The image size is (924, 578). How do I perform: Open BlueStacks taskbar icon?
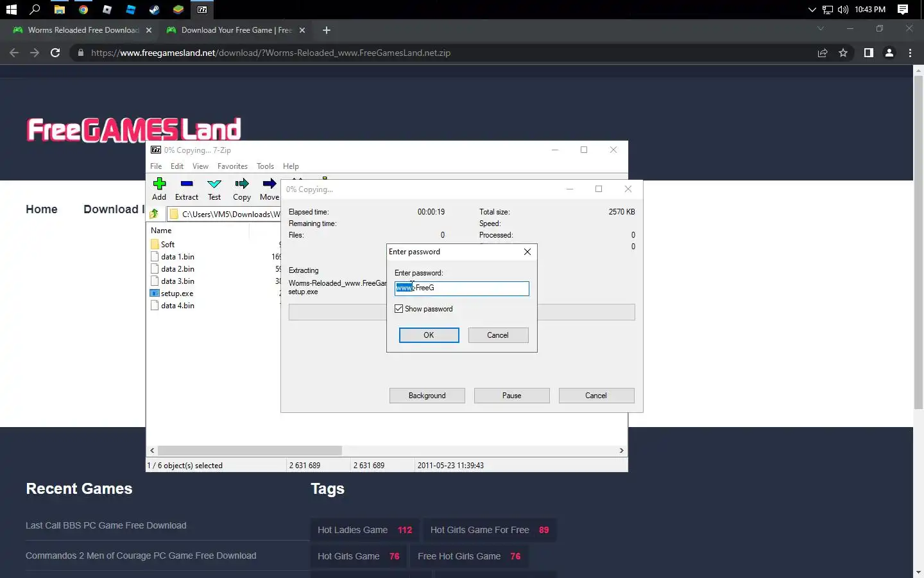pyautogui.click(x=178, y=10)
